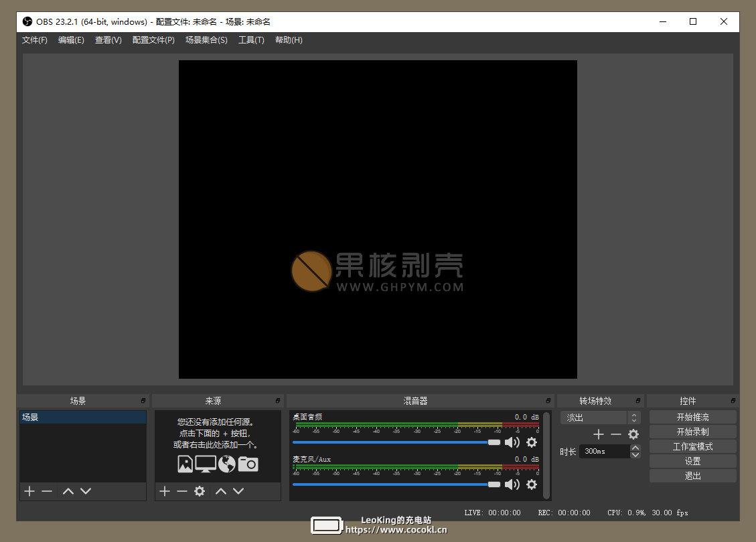Viewport: 756px width, 542px height.
Task: Click the REC: 00:00:00 status text
Action: [x=564, y=513]
